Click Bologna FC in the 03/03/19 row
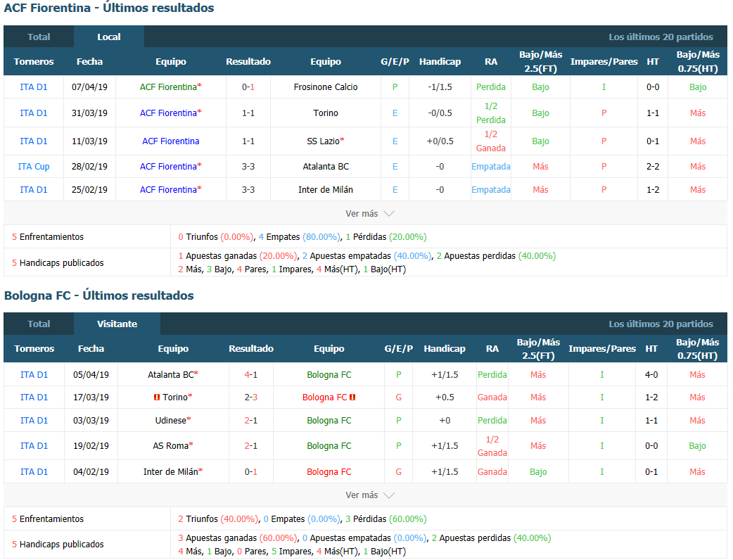 329,421
